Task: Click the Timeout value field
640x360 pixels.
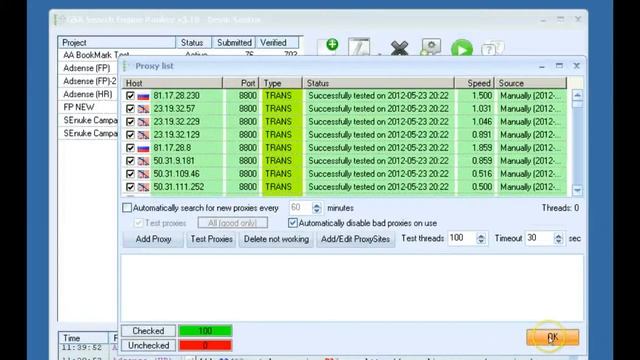Action: [x=539, y=238]
